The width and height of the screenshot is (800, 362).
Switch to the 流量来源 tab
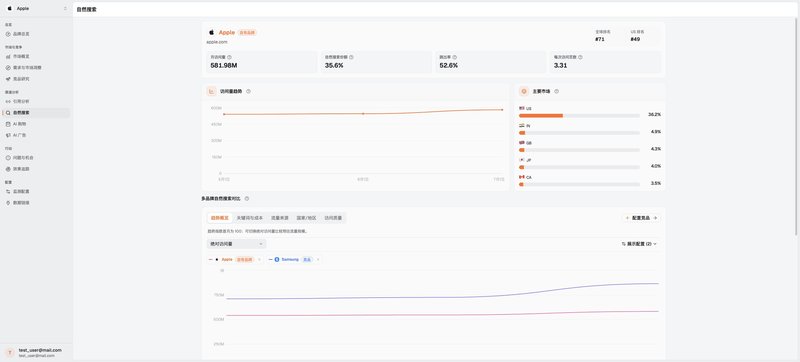[280, 218]
